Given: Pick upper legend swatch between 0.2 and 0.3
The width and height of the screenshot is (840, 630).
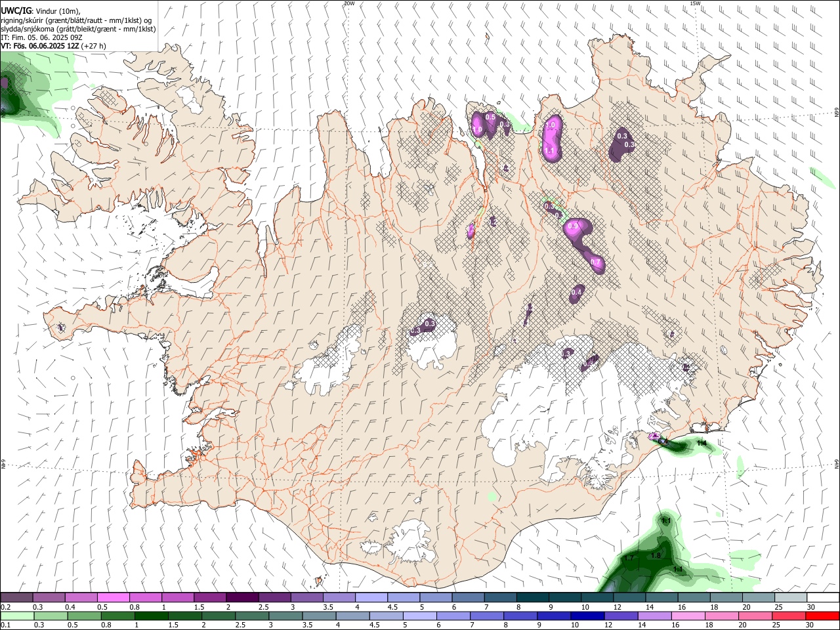Looking at the screenshot, I should 16,598.
